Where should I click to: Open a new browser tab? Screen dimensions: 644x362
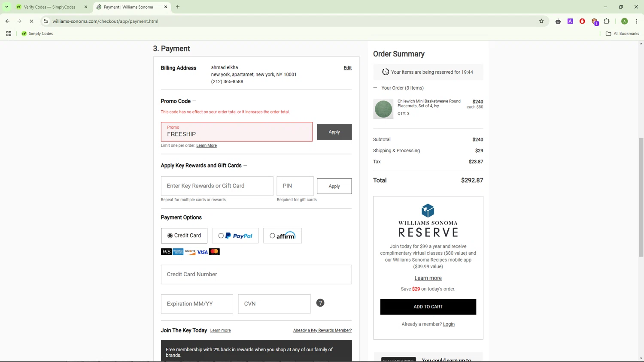(x=178, y=7)
